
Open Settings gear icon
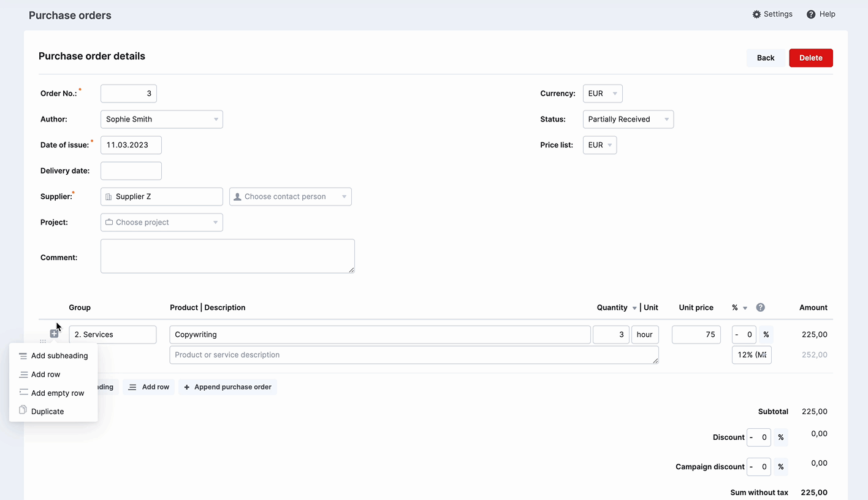(756, 14)
